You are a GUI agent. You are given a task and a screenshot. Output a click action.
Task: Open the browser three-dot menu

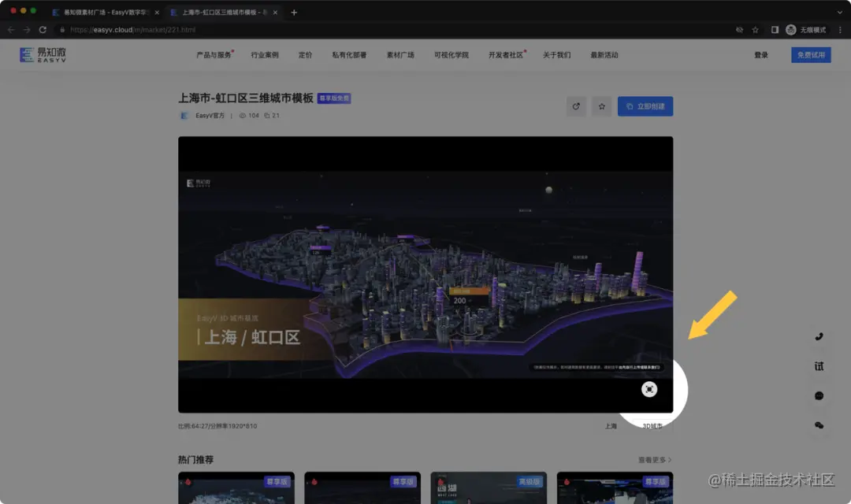click(x=840, y=30)
